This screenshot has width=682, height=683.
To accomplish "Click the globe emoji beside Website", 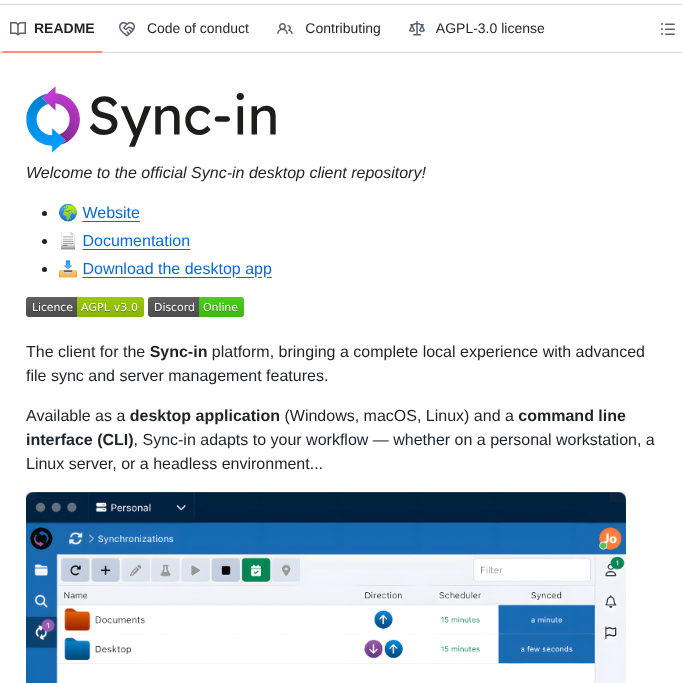I will [x=68, y=213].
